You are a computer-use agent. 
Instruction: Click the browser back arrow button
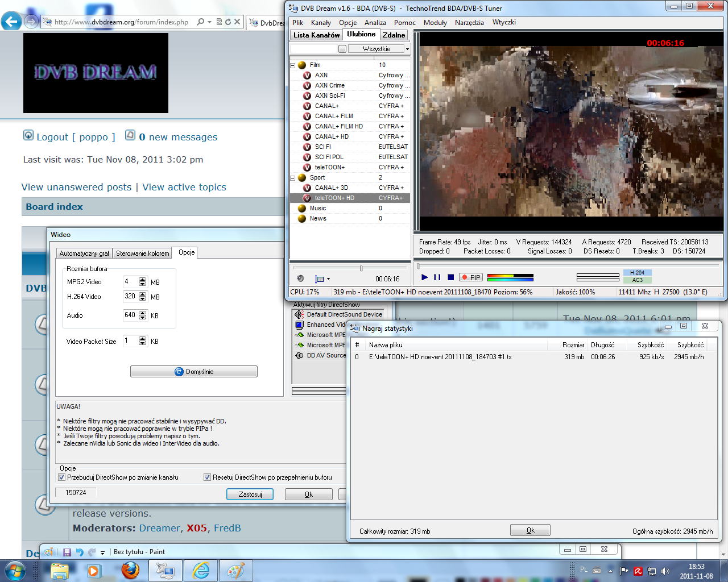point(11,22)
